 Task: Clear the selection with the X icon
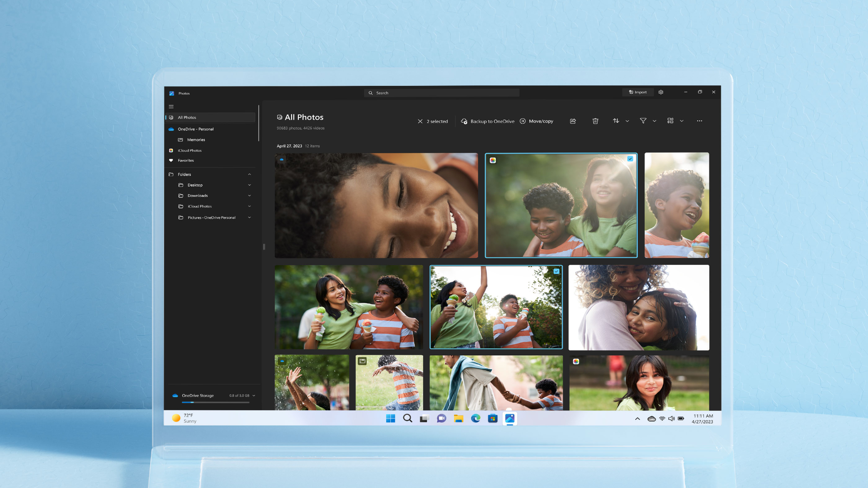click(420, 122)
